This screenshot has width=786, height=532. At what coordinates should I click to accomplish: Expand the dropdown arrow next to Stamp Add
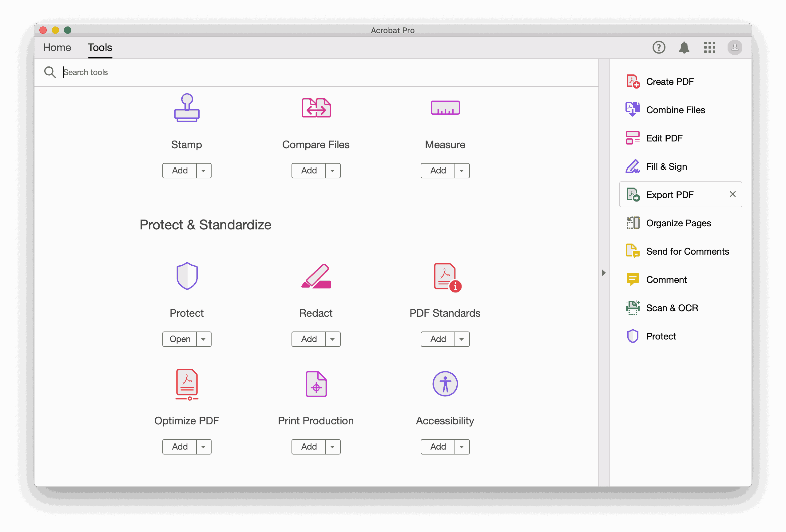(204, 171)
